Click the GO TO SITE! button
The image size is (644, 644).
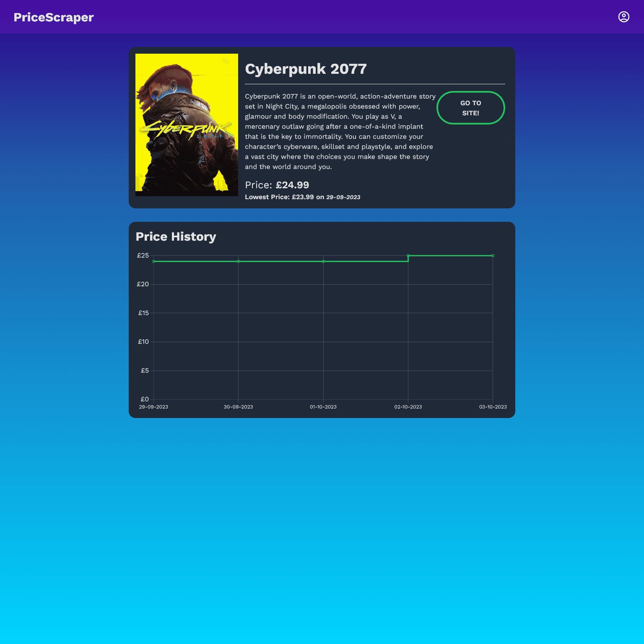click(470, 107)
